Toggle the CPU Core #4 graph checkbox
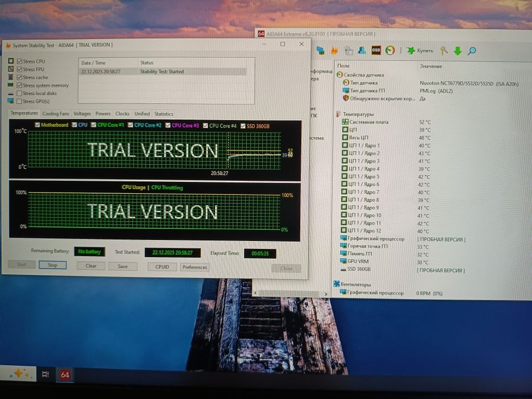The width and height of the screenshot is (532, 399). coord(205,125)
